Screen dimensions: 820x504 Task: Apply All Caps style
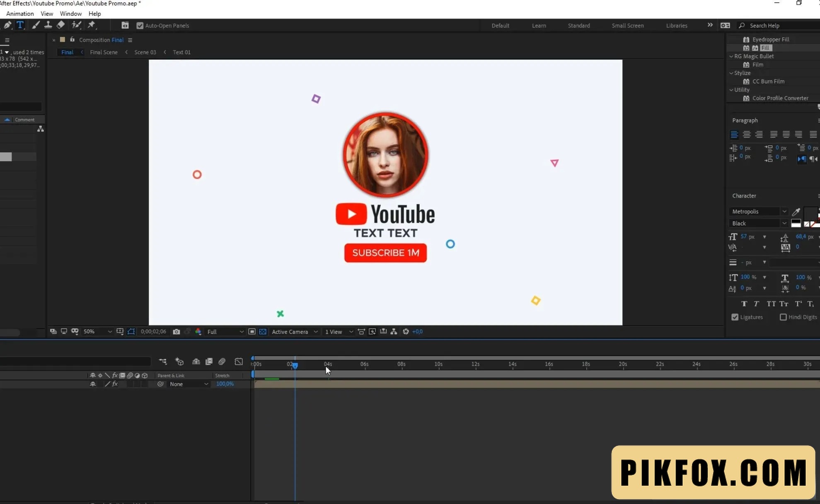771,304
